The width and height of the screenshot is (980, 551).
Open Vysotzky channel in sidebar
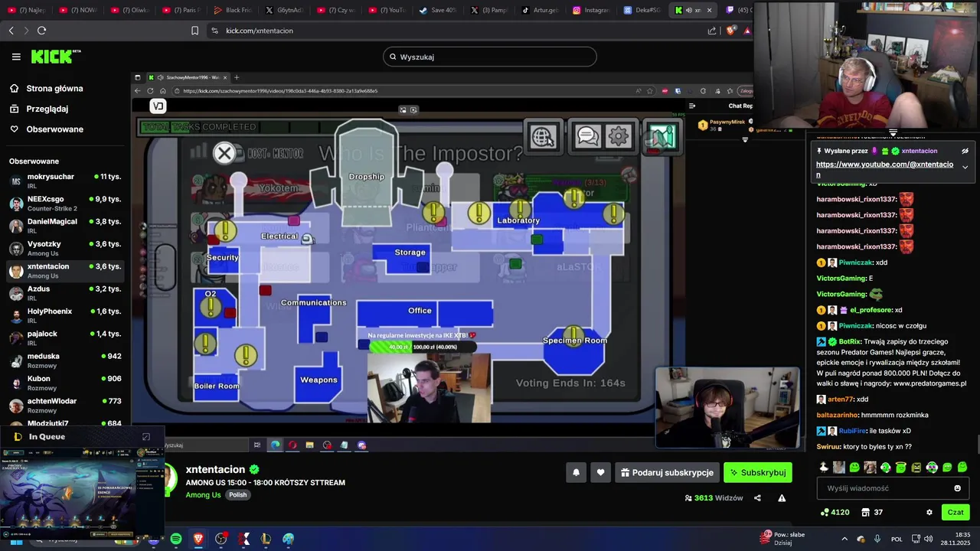tap(65, 248)
